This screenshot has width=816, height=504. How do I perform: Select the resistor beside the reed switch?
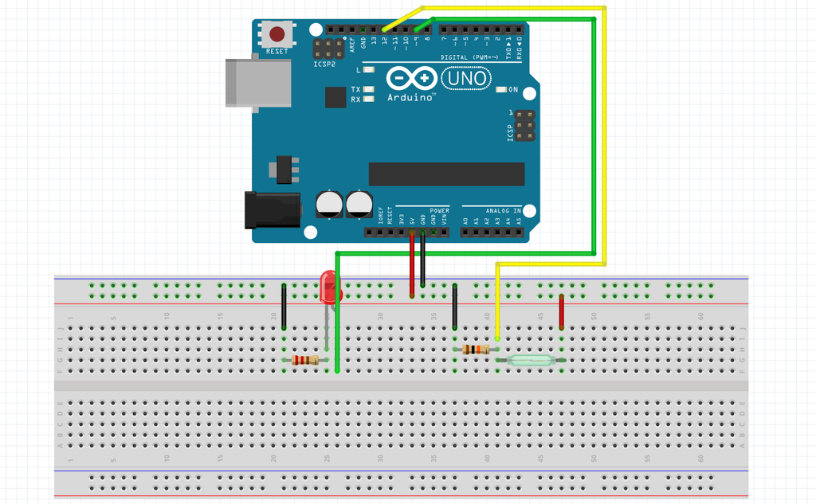click(476, 350)
